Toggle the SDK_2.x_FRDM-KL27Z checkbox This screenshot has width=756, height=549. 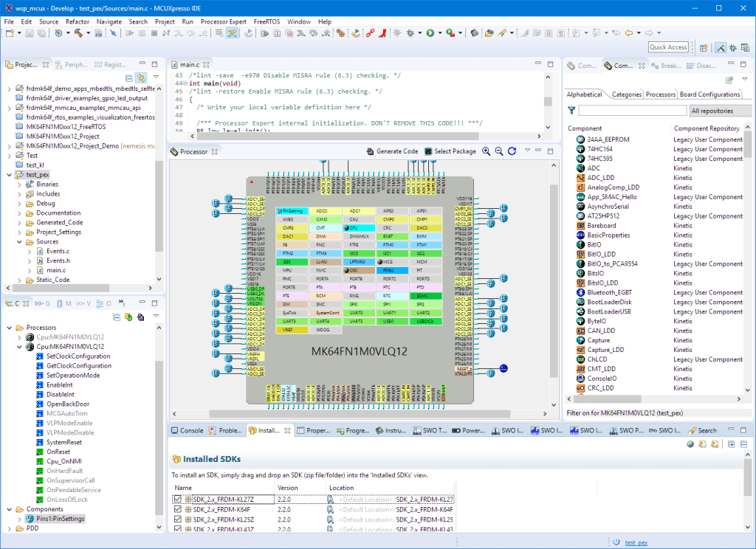177,500
